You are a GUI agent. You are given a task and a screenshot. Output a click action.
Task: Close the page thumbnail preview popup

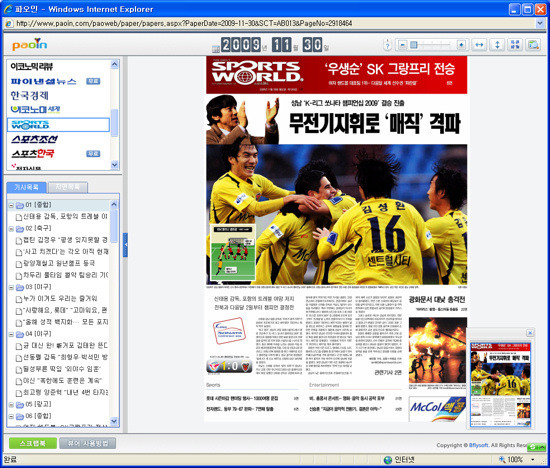point(530,333)
